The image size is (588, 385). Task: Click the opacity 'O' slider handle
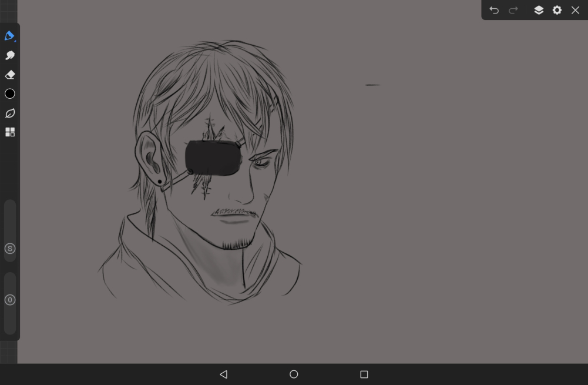point(9,300)
